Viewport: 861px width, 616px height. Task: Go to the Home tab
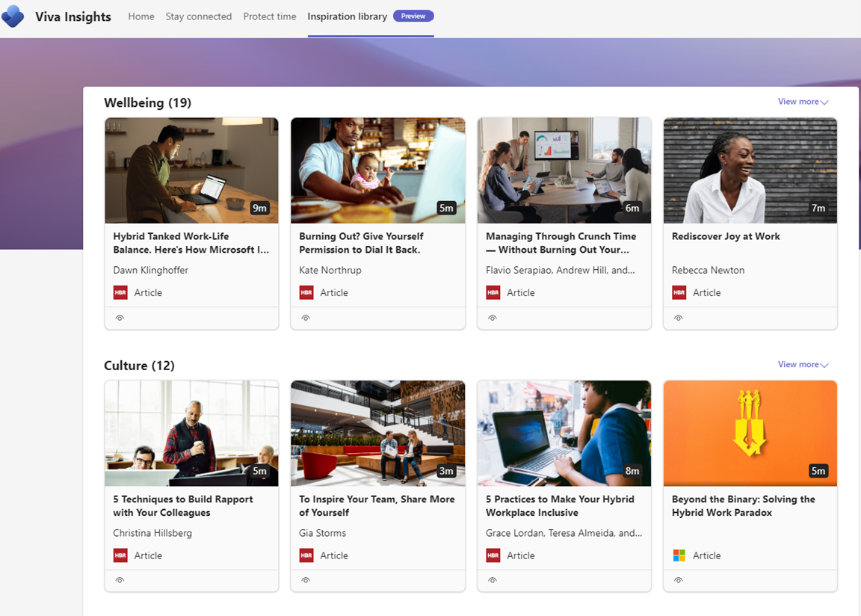tap(141, 16)
